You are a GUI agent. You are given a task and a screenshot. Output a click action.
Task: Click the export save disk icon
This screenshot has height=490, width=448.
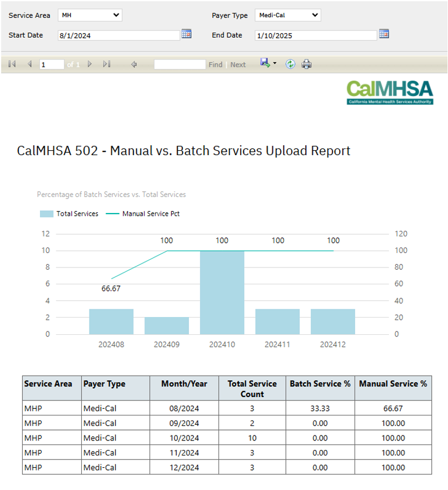click(x=265, y=63)
